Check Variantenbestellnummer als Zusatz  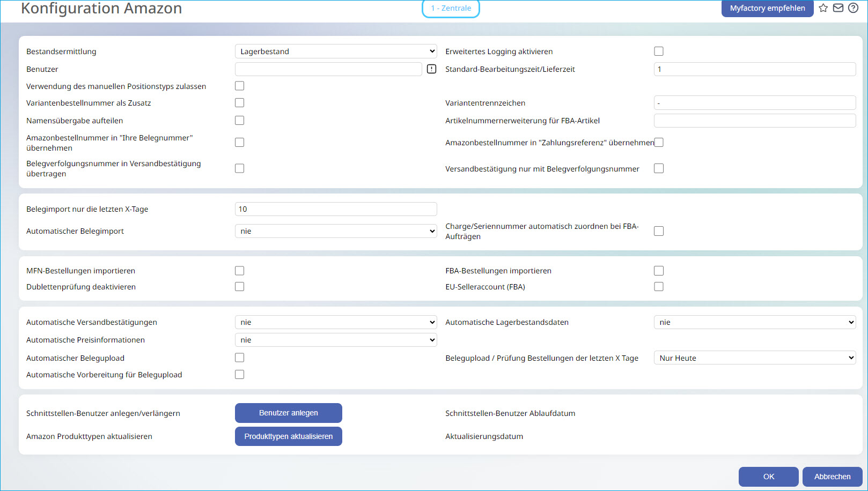click(240, 102)
